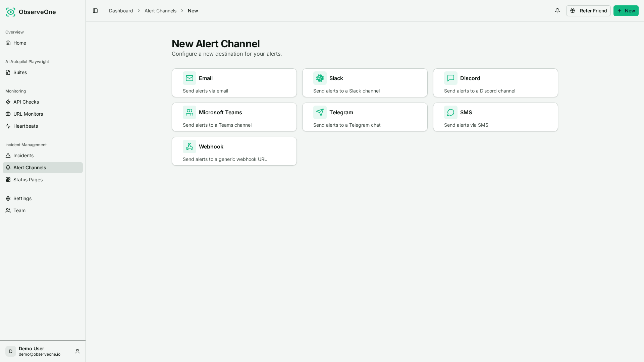Image resolution: width=644 pixels, height=362 pixels.
Task: Click ObserveOne brand name text
Action: pos(37,12)
